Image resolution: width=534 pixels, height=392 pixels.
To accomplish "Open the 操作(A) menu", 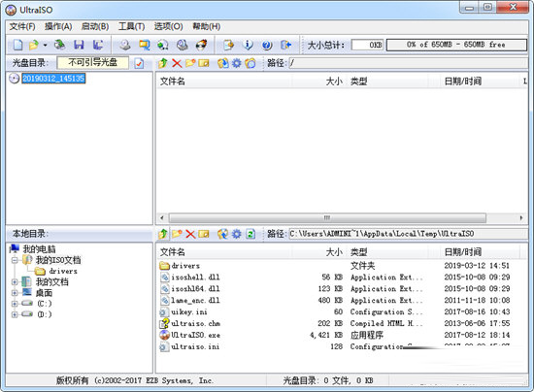I will [x=58, y=26].
